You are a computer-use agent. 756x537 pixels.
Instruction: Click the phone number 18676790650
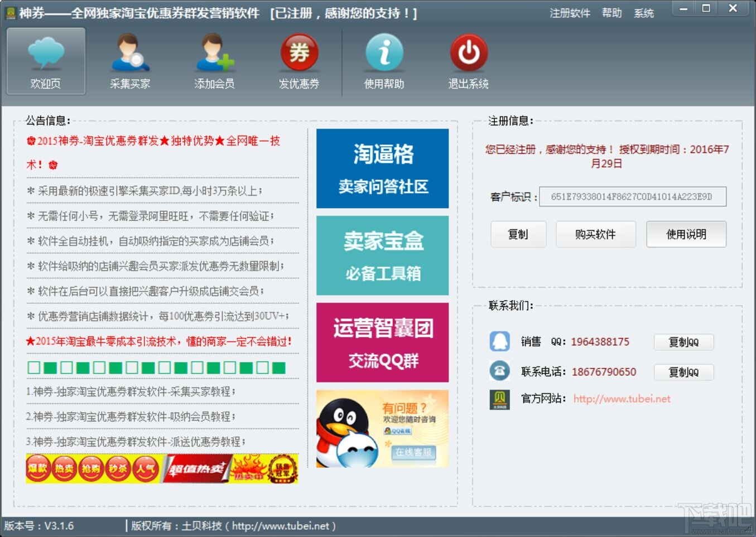click(604, 372)
